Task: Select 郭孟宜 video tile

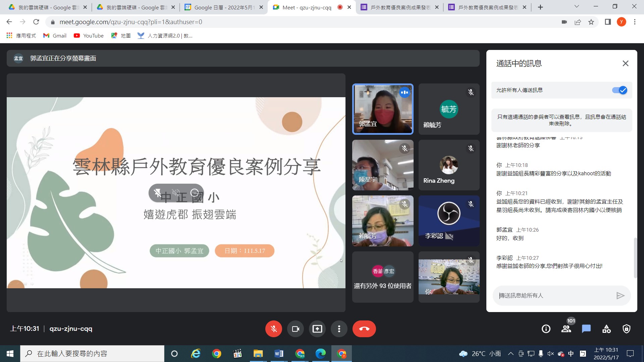Action: [x=383, y=109]
